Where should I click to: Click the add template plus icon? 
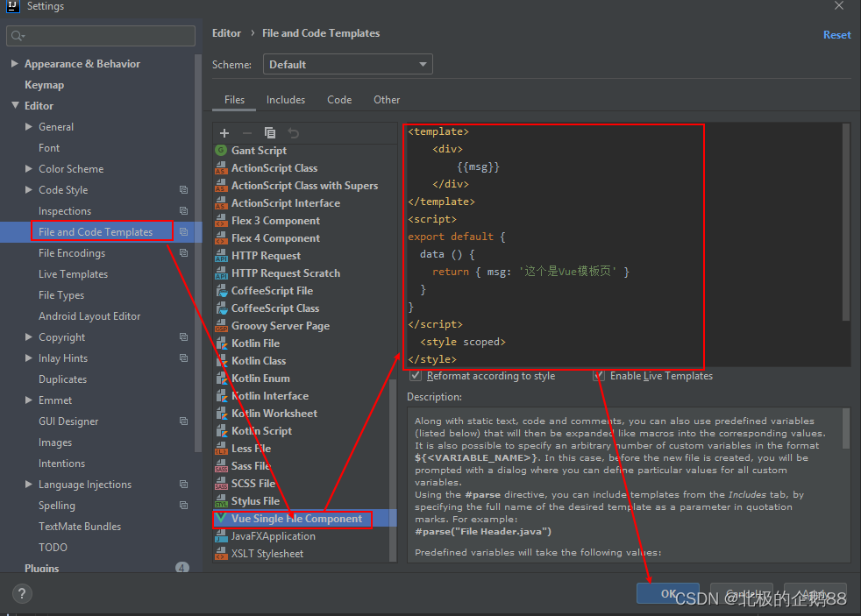point(224,132)
